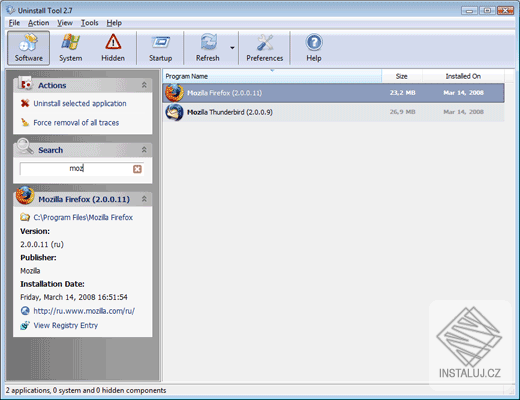Select the Mozilla Firefox (2.0.0.11) row

333,93
